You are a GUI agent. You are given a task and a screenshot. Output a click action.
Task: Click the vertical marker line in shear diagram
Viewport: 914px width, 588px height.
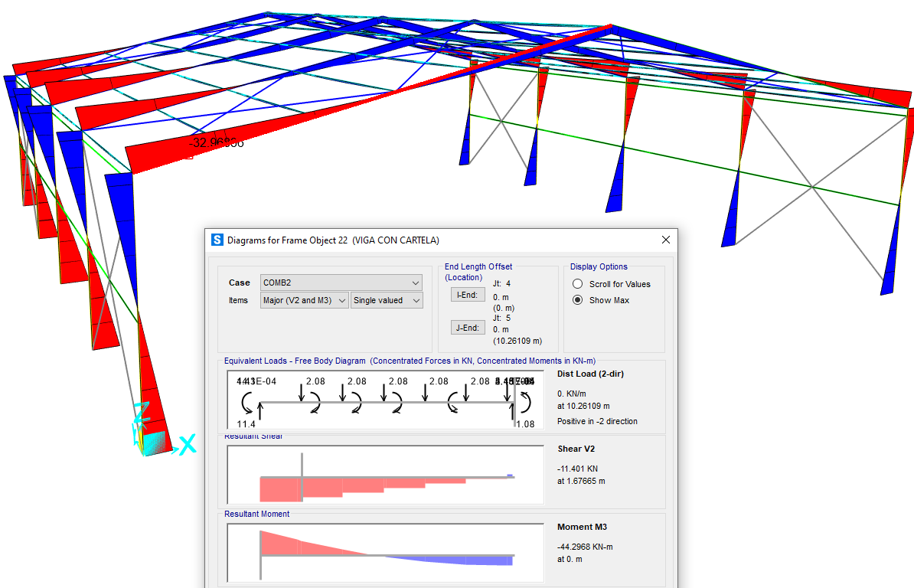pos(302,475)
